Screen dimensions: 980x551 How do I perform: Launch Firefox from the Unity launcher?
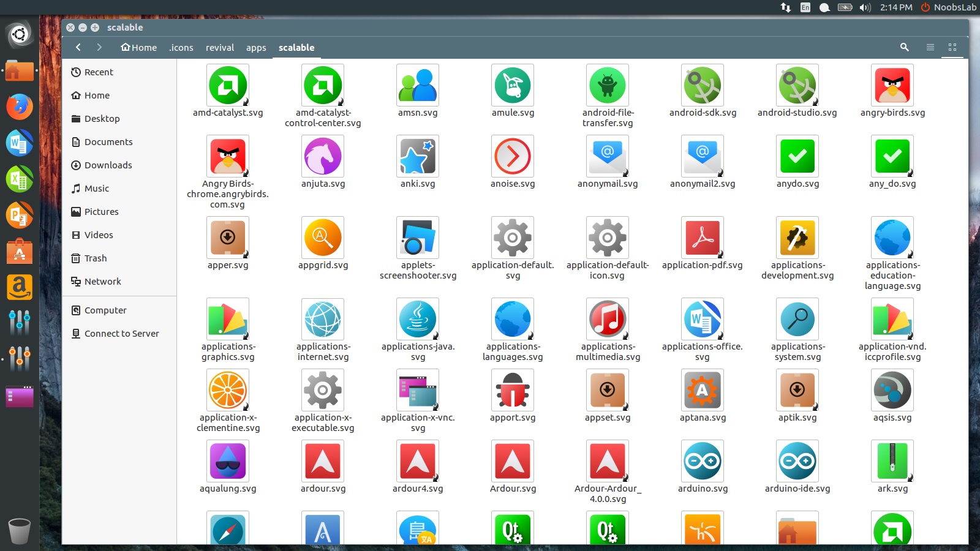(19, 107)
